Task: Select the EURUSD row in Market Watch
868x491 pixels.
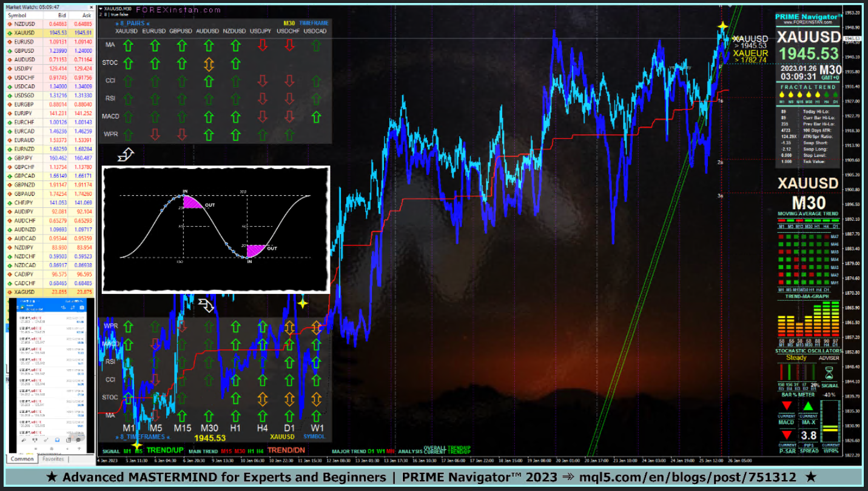Action: click(50, 42)
